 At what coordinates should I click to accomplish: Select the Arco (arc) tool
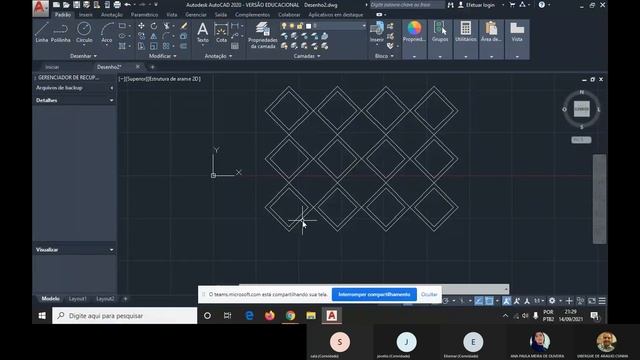(107, 32)
